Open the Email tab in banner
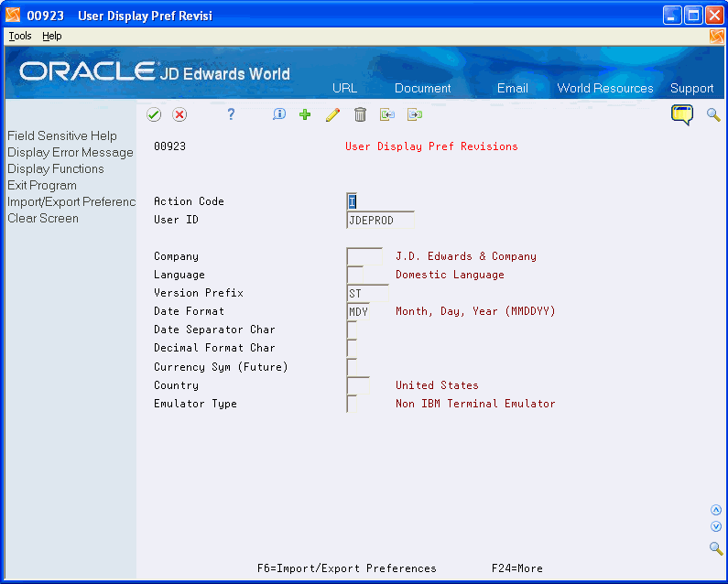 pyautogui.click(x=513, y=88)
